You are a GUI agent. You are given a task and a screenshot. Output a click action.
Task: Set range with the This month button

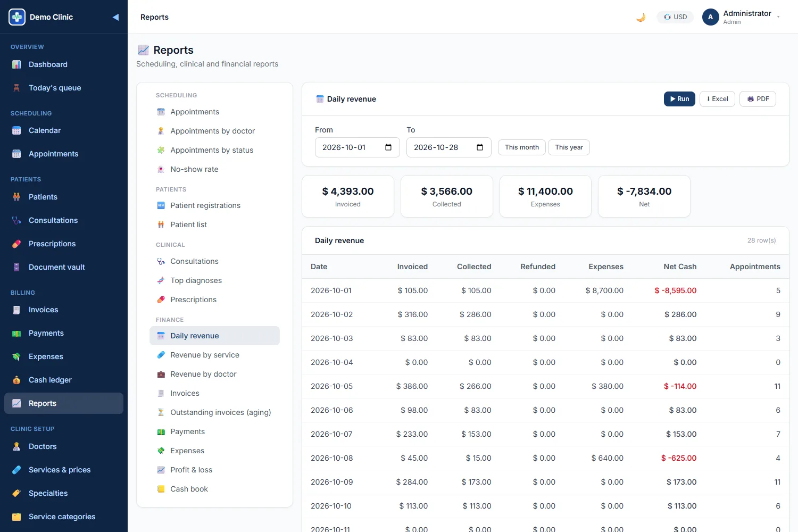[522, 147]
